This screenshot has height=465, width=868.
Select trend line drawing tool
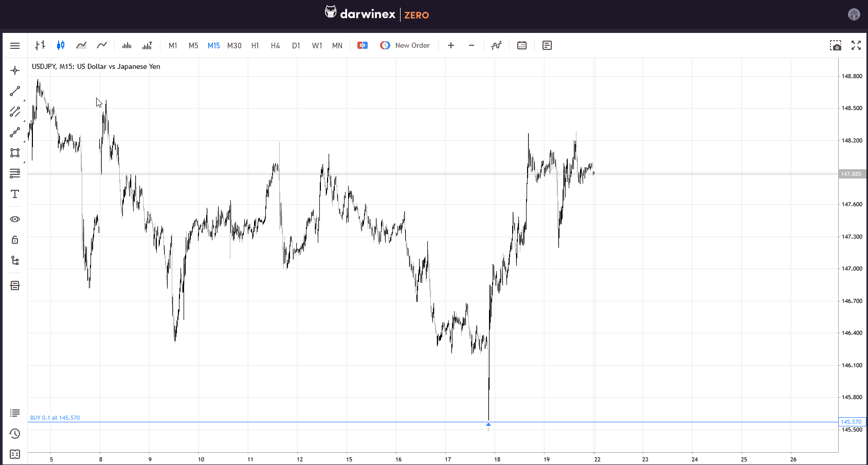[x=15, y=91]
